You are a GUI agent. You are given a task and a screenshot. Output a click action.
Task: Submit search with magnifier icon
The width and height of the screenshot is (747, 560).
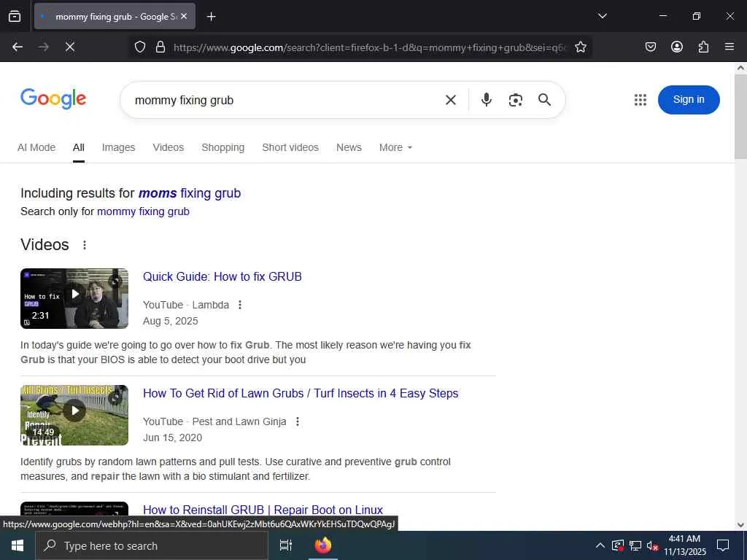[544, 99]
